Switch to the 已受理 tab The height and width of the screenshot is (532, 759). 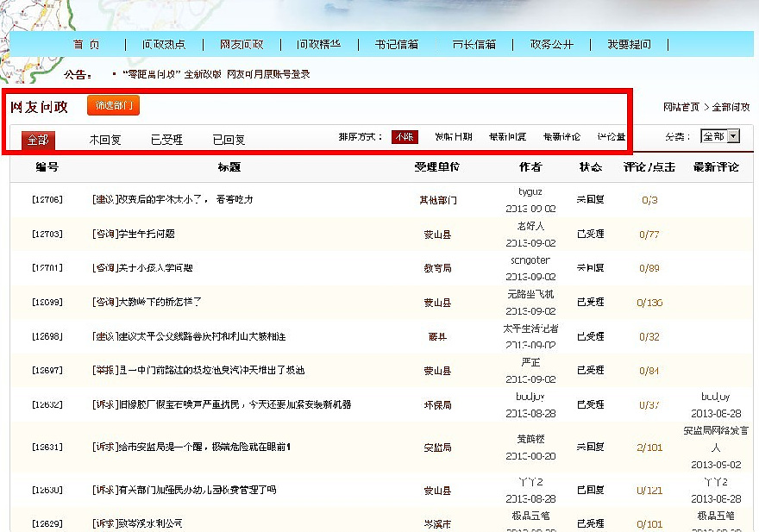pos(167,139)
